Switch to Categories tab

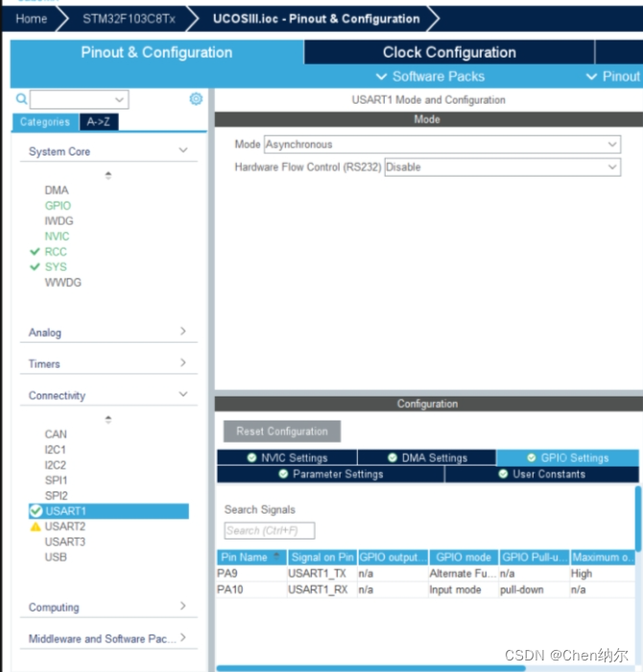tap(45, 122)
